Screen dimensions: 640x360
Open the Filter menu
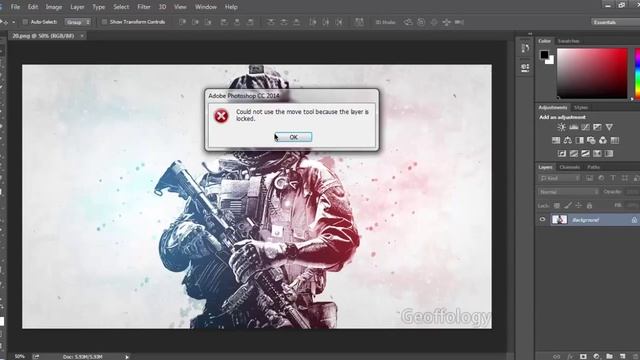tap(144, 7)
